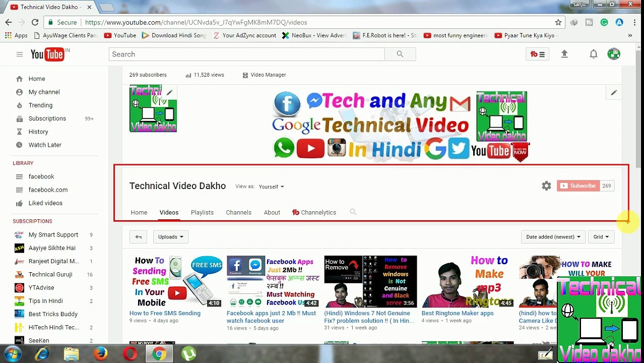Open the Channels tab
The width and height of the screenshot is (644, 363).
pyautogui.click(x=238, y=213)
